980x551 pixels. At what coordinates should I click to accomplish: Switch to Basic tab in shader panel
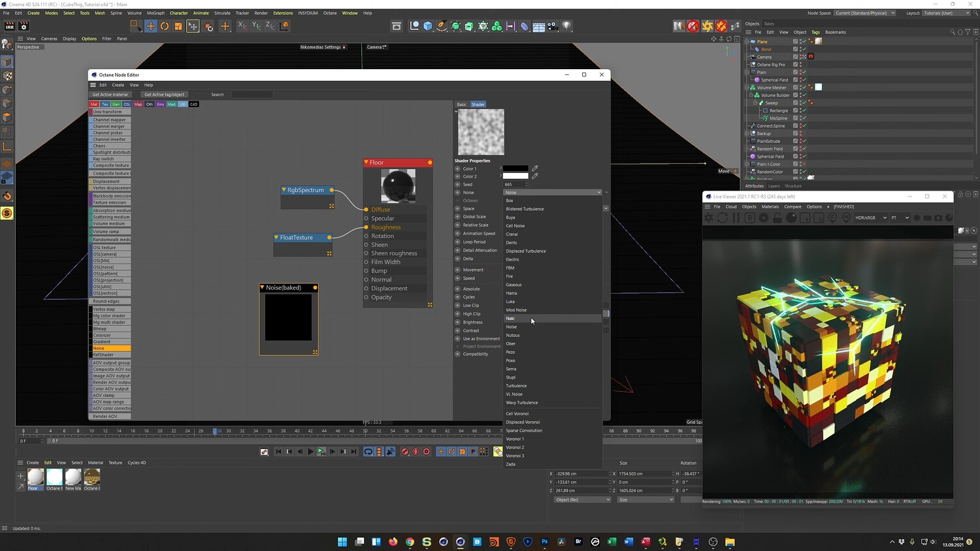pos(462,104)
